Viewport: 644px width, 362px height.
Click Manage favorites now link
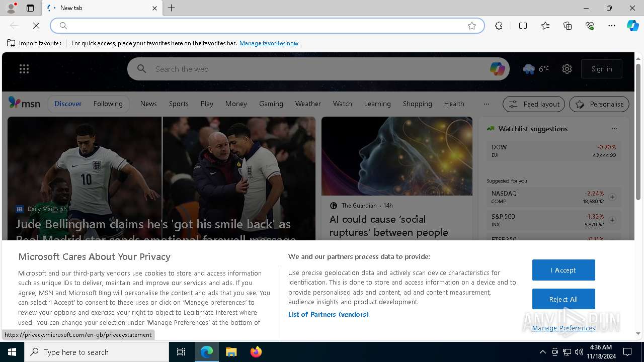tap(269, 43)
